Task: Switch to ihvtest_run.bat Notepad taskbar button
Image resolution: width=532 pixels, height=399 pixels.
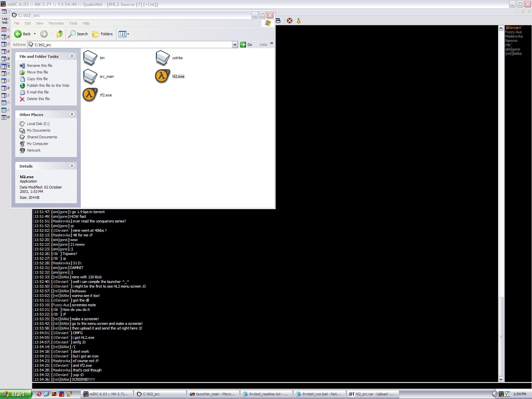Action: [x=319, y=394]
